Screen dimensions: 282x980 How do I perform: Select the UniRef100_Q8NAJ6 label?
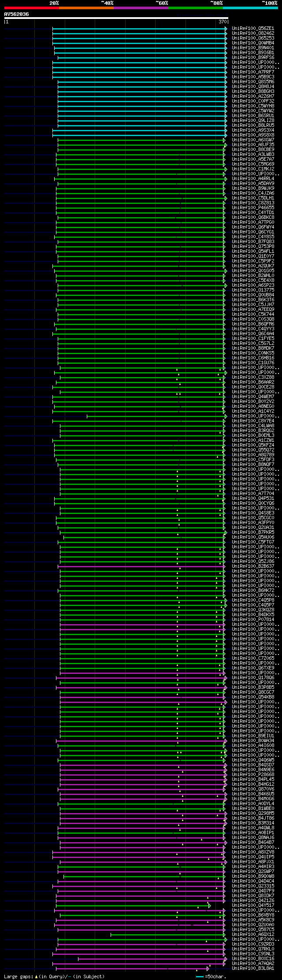(253, 838)
